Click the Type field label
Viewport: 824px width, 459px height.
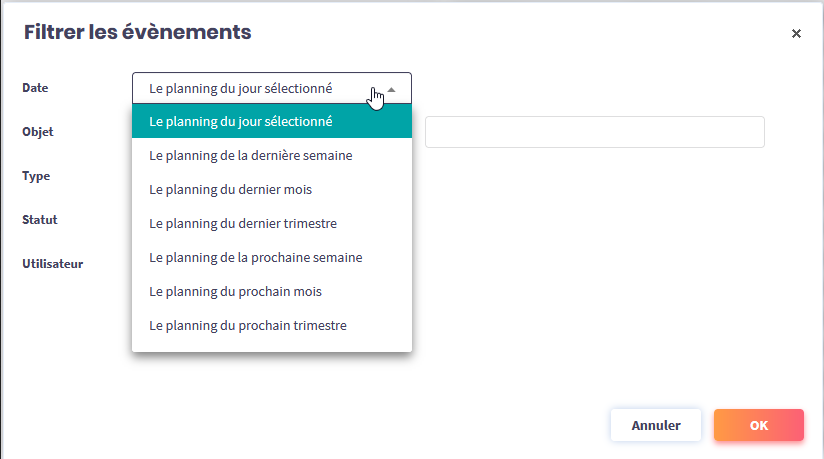[x=36, y=176]
